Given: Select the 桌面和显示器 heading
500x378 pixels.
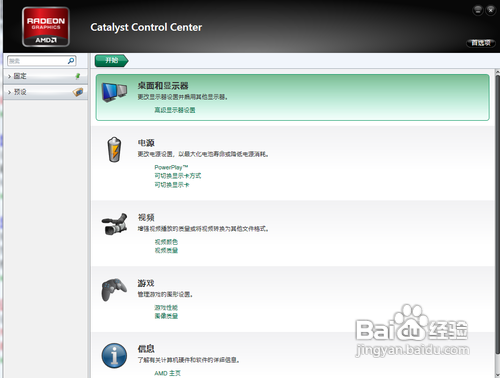Looking at the screenshot, I should point(163,86).
